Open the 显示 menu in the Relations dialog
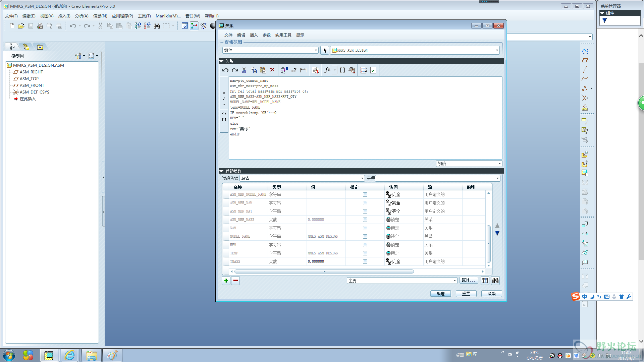The height and width of the screenshot is (362, 644). coord(300,35)
